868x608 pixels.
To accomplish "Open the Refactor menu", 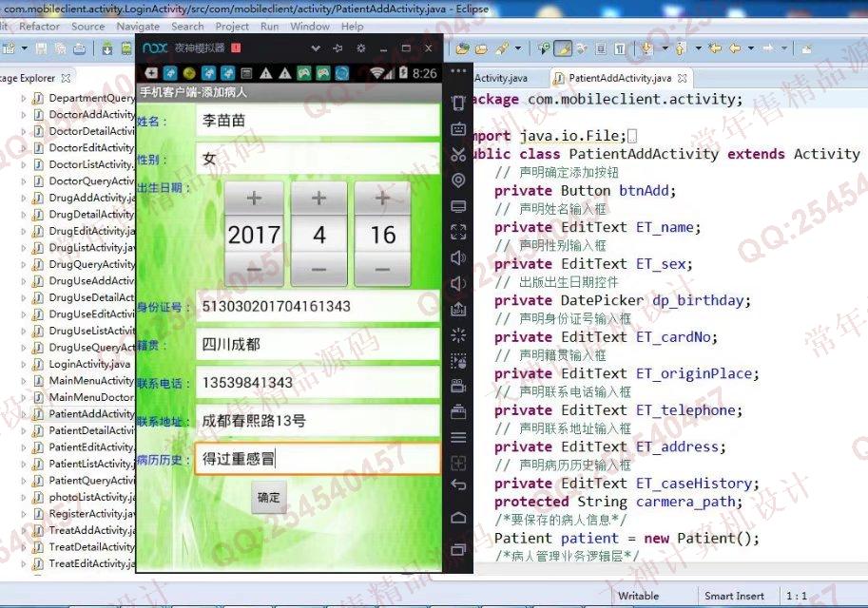I will coord(39,26).
